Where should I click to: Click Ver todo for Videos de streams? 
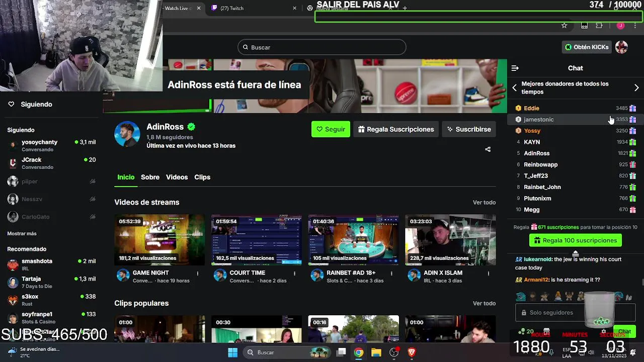click(484, 202)
